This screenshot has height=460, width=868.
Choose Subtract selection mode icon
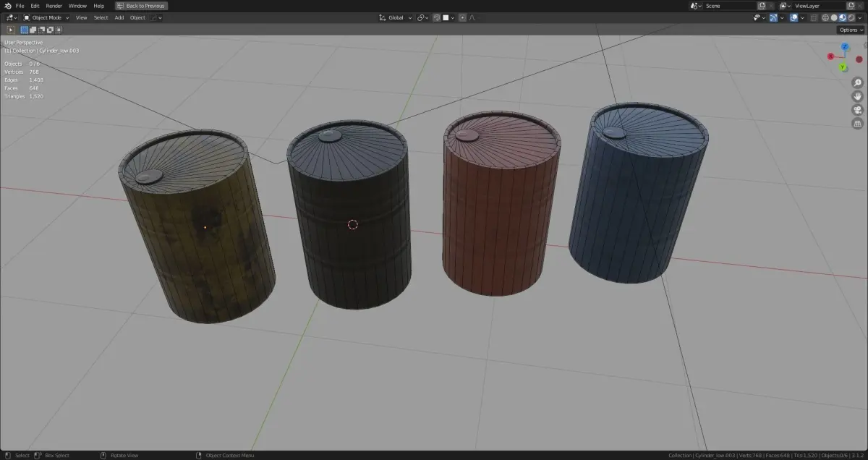[41, 30]
